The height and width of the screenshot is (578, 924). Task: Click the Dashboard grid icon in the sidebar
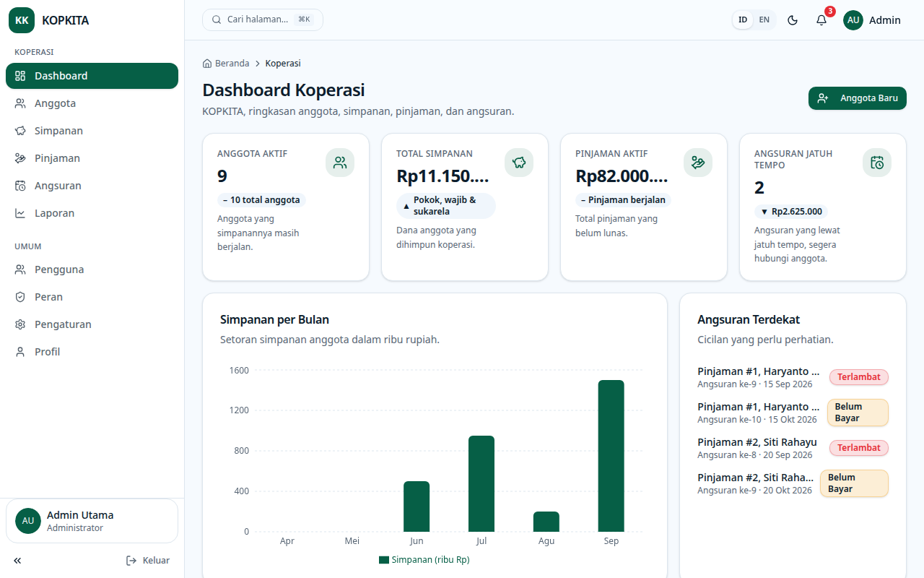click(20, 76)
